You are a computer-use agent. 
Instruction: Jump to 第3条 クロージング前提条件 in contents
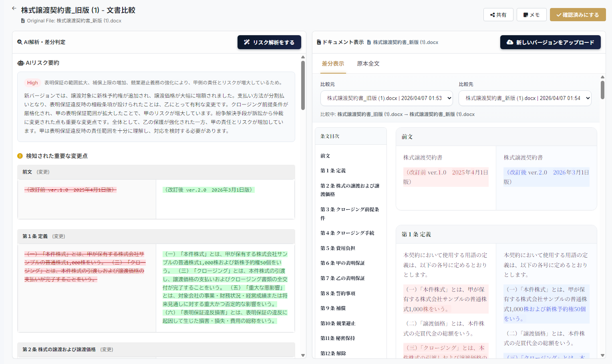351,214
